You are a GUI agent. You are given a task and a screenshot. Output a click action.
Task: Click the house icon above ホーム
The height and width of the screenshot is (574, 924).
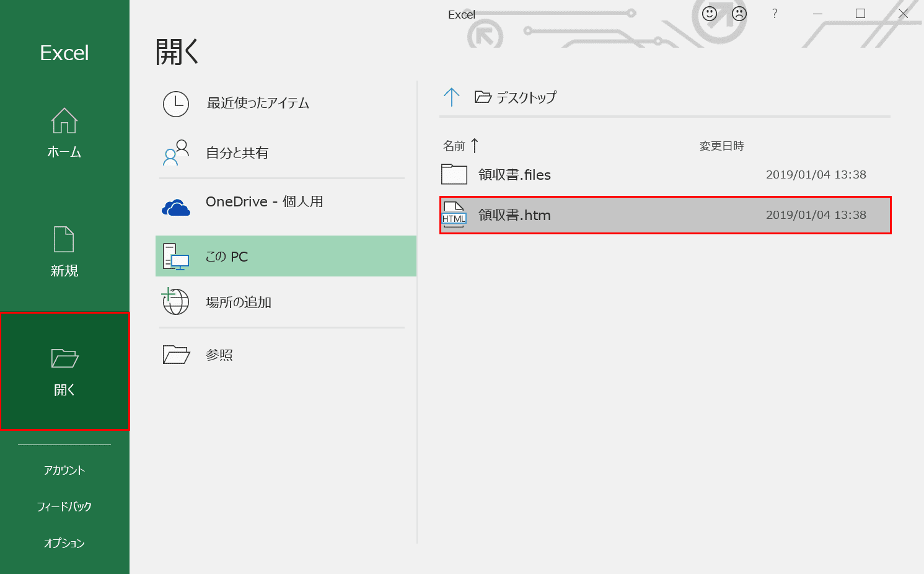pos(64,121)
